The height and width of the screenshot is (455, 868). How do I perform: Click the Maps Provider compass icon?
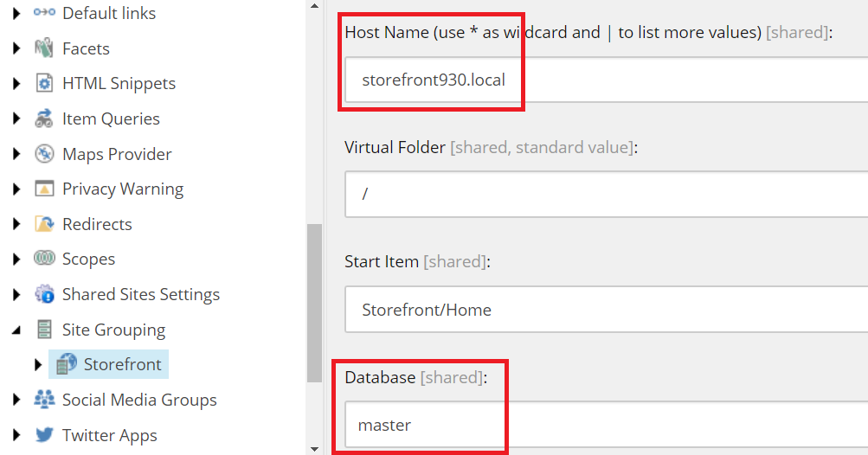tap(44, 154)
